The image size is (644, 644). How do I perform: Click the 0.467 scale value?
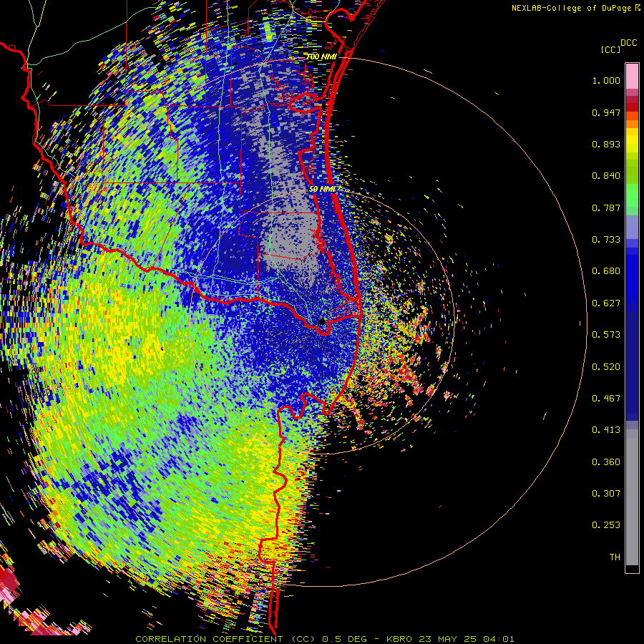[606, 399]
